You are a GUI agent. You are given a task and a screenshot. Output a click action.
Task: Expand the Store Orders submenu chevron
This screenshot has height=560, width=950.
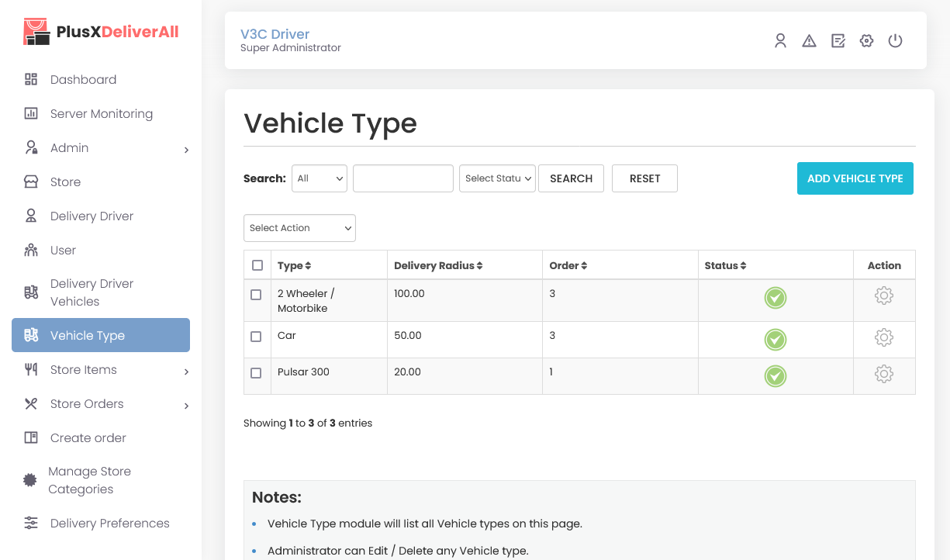[x=186, y=406]
